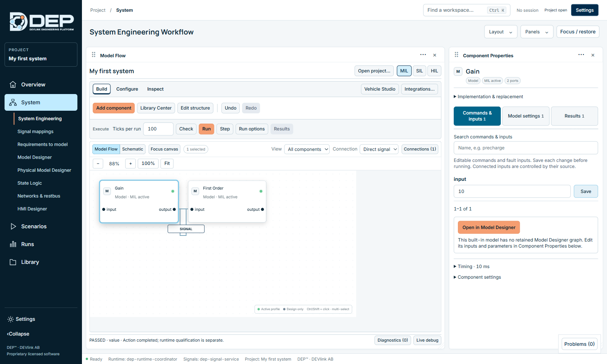Click Open in Model Designer button
The height and width of the screenshot is (364, 607).
click(489, 227)
